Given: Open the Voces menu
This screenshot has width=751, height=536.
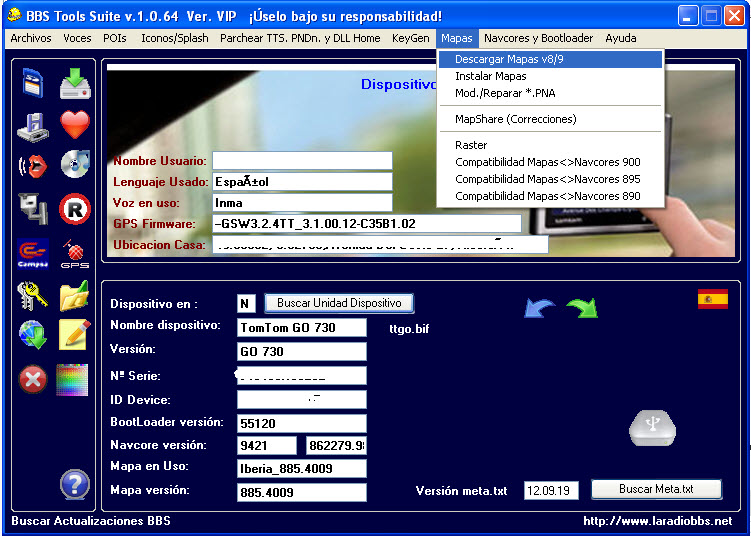Looking at the screenshot, I should (77, 38).
